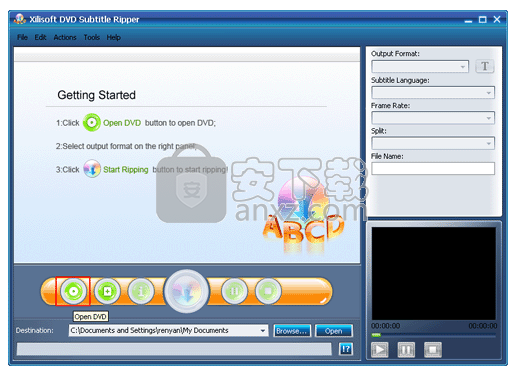
Task: Click the ripping progress bar at bottom
Action: 174,349
